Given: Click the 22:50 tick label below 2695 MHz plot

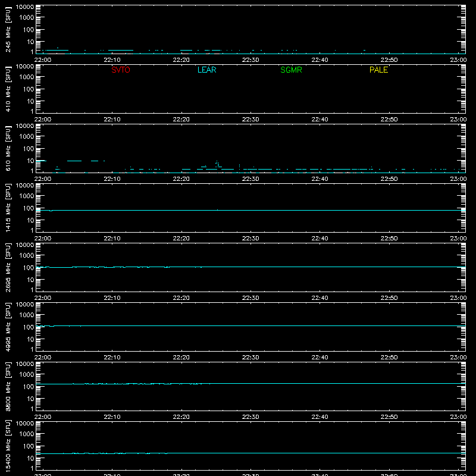Looking at the screenshot, I should [389, 298].
